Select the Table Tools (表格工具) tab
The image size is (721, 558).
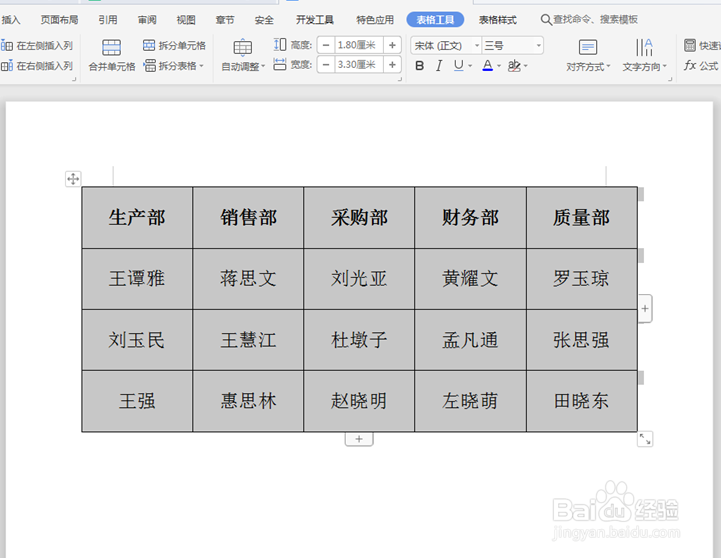(435, 20)
